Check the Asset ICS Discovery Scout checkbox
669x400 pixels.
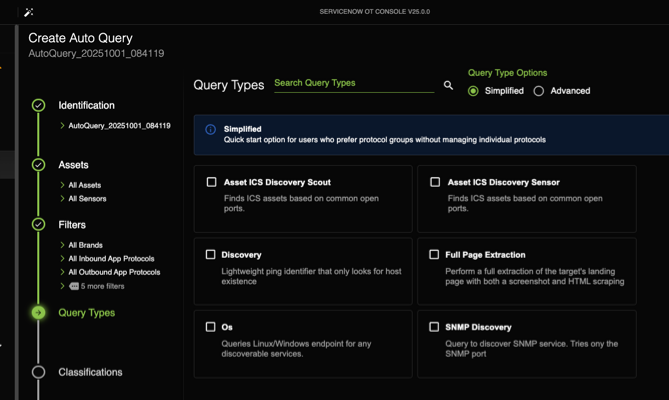[x=211, y=182]
